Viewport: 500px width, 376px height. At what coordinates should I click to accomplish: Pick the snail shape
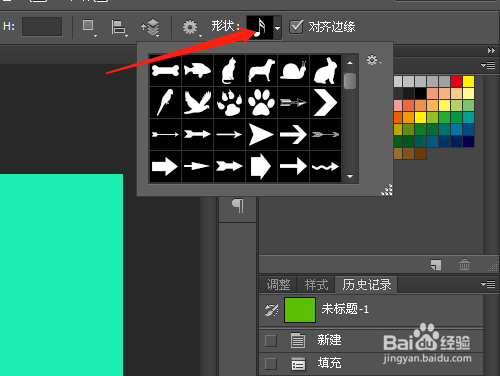(293, 71)
